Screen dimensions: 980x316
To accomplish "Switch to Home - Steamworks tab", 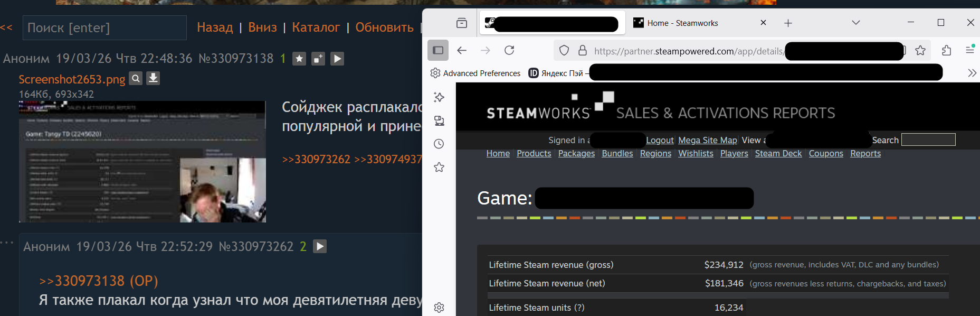I will coord(700,23).
